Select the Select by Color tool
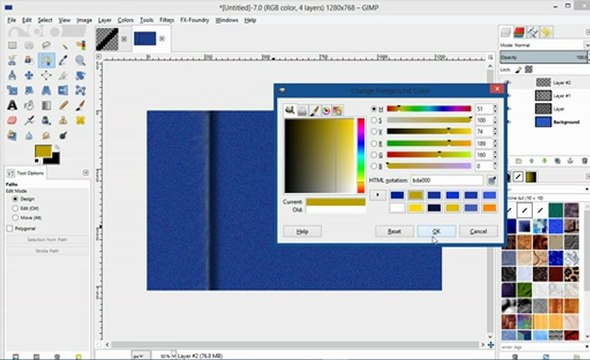The width and height of the screenshot is (590, 360). pos(81,46)
